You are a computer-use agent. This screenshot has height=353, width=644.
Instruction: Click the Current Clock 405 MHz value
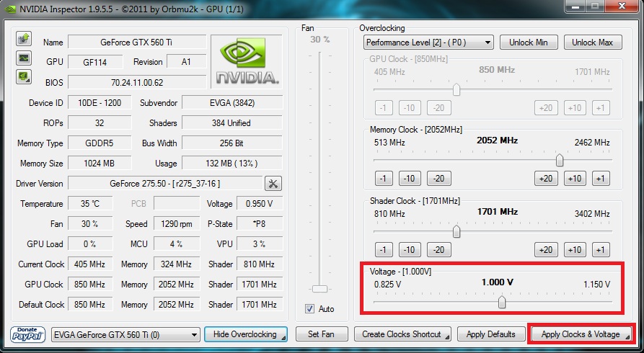(x=90, y=264)
